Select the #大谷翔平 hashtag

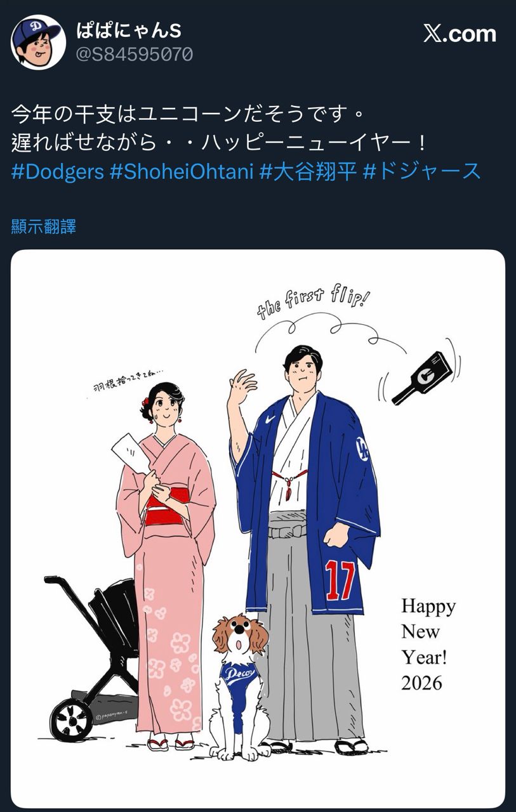(308, 171)
